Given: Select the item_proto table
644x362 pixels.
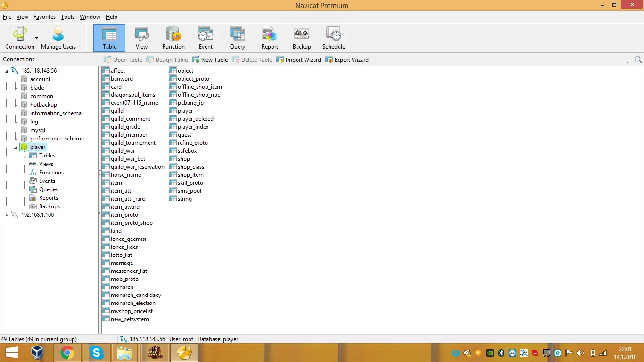Looking at the screenshot, I should click(124, 215).
